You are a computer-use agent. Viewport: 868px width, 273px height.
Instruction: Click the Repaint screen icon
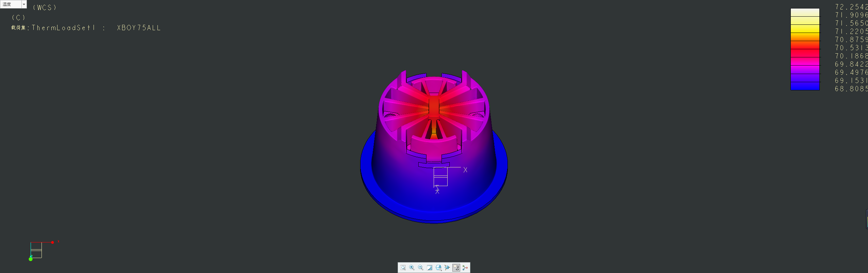click(430, 268)
